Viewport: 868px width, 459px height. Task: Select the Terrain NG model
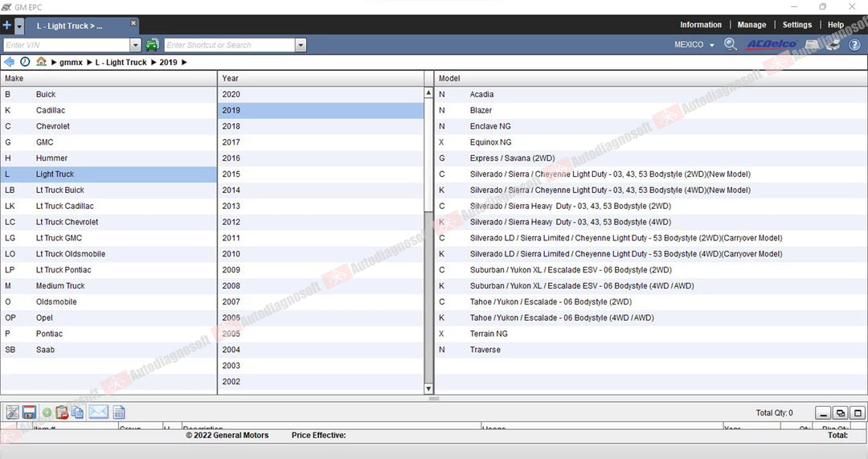(x=651, y=334)
